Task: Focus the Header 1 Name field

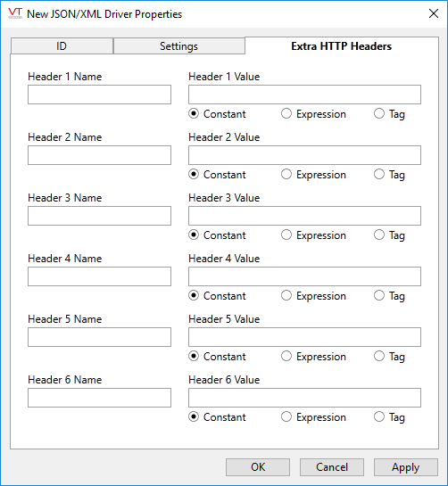Action: [99, 95]
